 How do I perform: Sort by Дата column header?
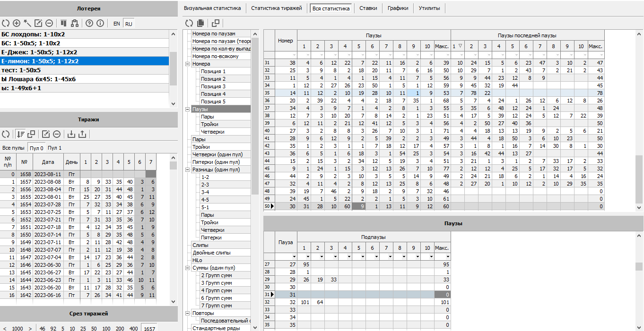click(x=48, y=162)
